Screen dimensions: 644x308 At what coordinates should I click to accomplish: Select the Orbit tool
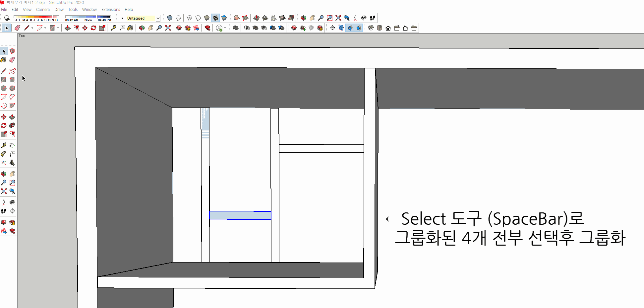(4, 173)
